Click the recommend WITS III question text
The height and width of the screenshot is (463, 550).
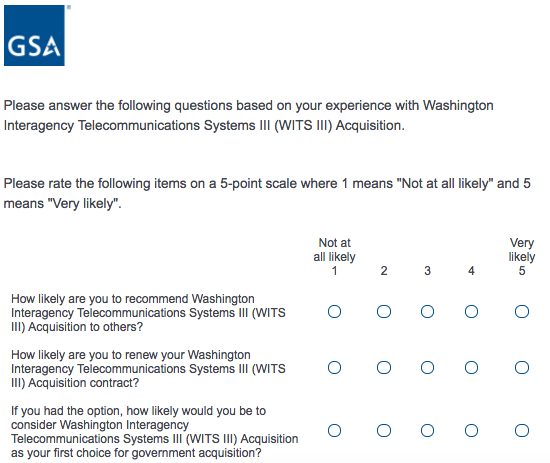tap(148, 313)
